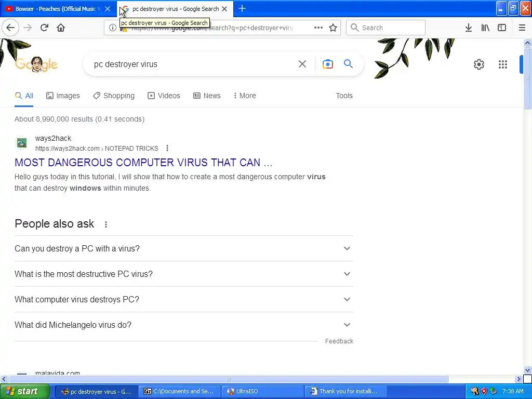This screenshot has width=532, height=399.
Task: Open options dots next to ways2hack result
Action: coord(167,148)
